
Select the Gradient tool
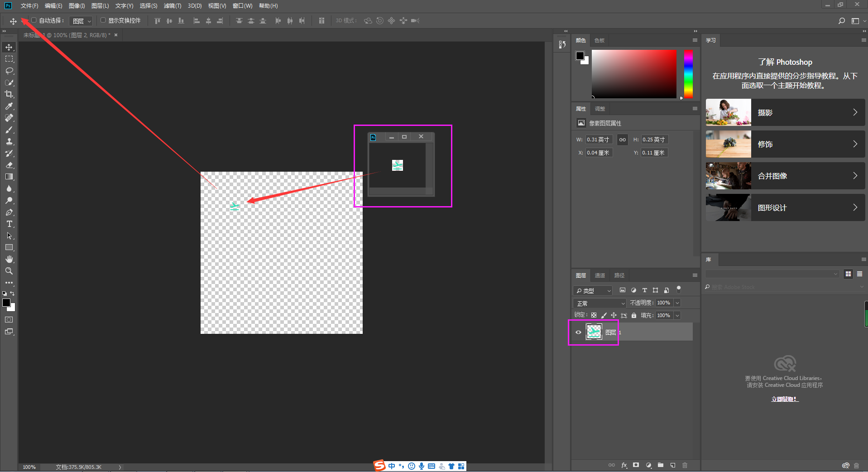pos(9,177)
